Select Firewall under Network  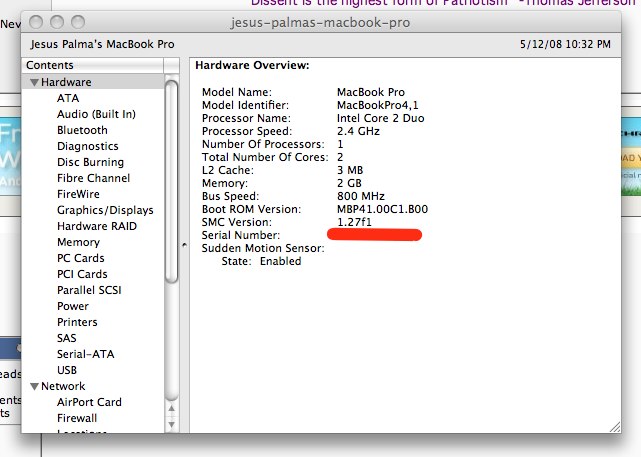tap(77, 418)
